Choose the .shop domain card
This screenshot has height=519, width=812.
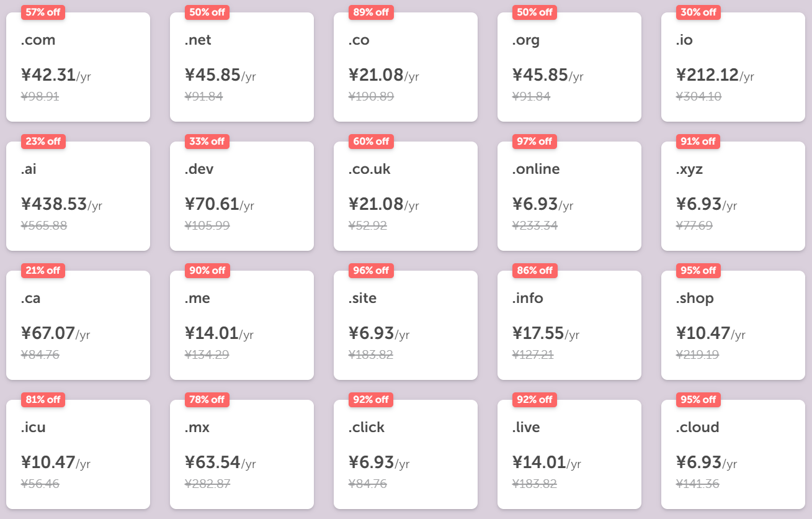[x=733, y=325]
